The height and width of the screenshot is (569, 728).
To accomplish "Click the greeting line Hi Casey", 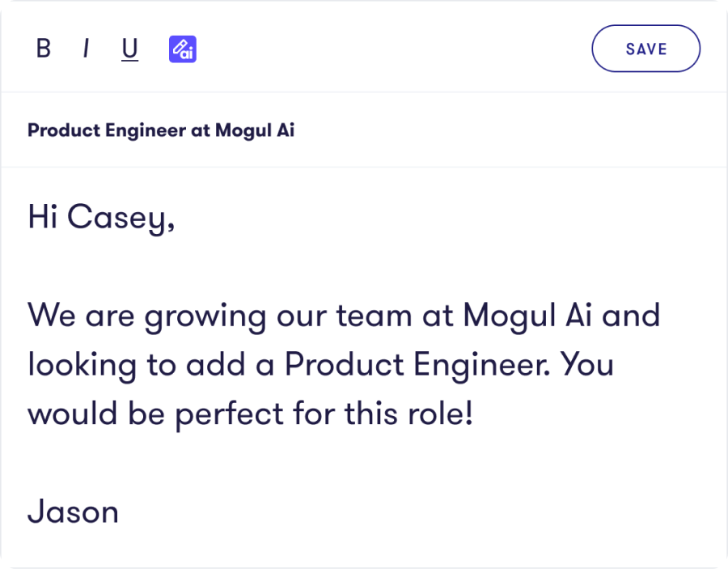I will [101, 218].
